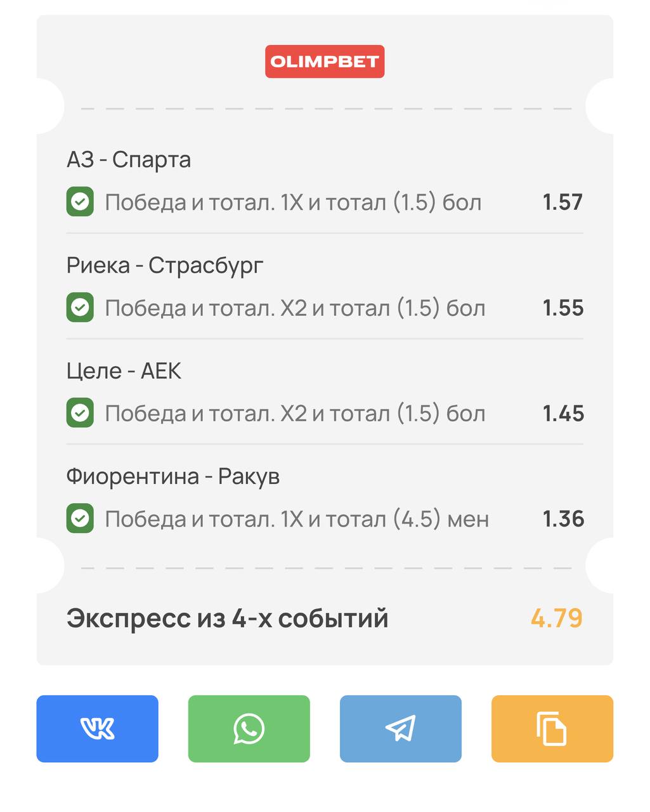Click the green check for Фиорентина - Ракув

pos(80,518)
